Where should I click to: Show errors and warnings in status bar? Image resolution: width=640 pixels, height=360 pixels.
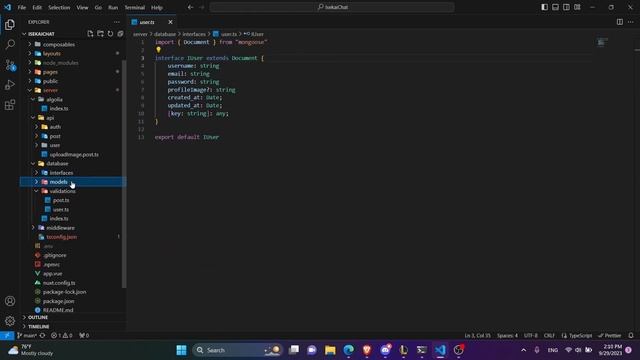click(62, 336)
